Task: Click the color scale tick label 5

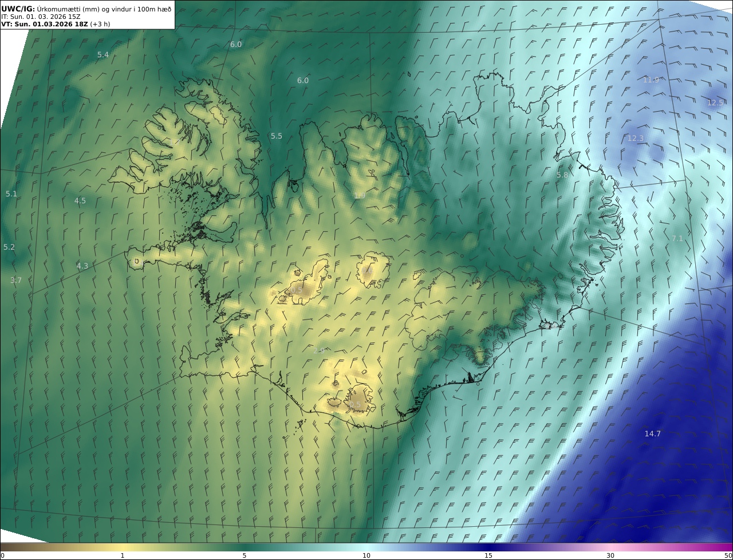Action: [245, 555]
